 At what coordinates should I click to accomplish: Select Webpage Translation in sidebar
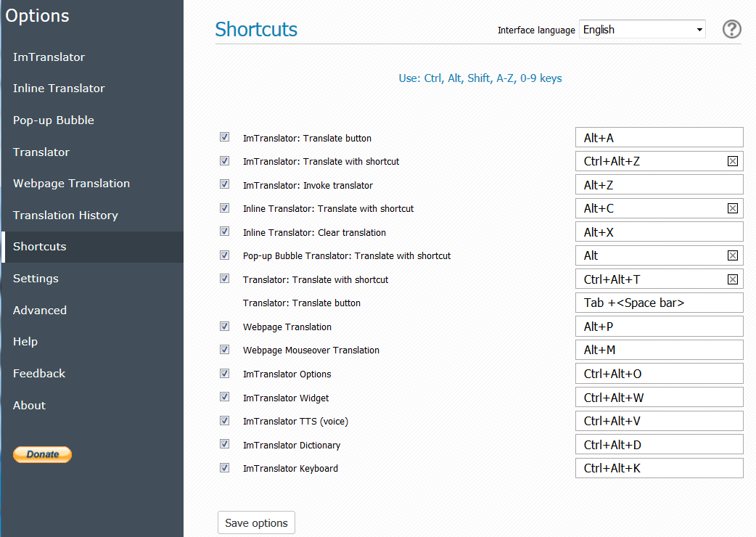[x=71, y=183]
